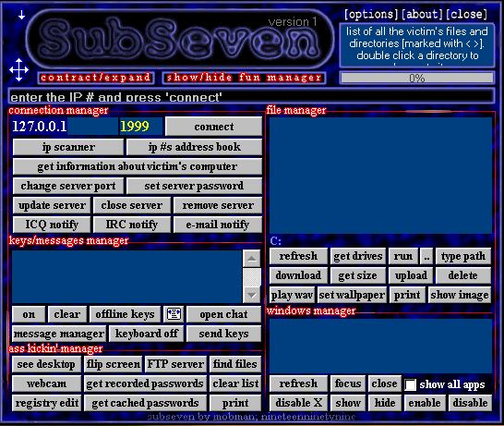The image size is (504, 426).
Task: Toggle the key logger 'on' button
Action: 29,314
